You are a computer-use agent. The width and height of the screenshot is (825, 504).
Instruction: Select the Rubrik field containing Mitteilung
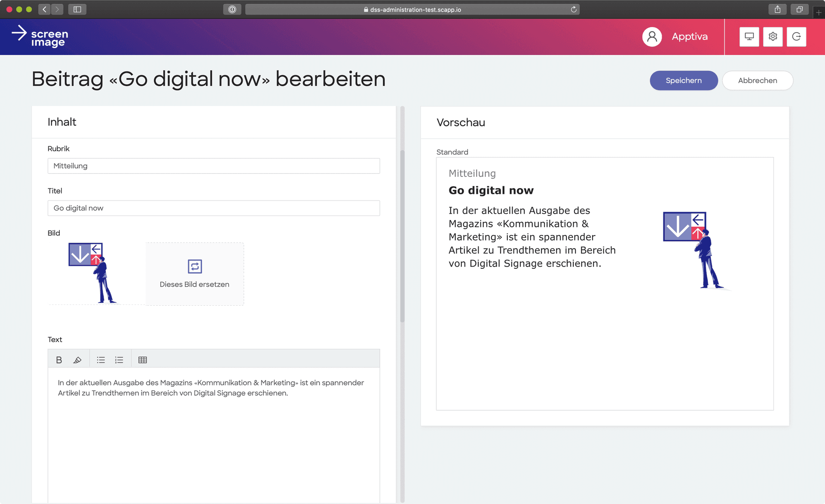click(214, 166)
